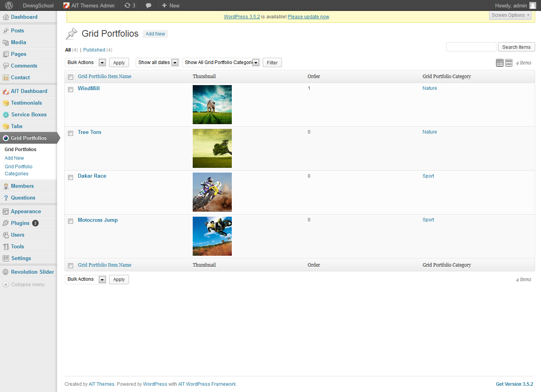
Task: Click the search items text field
Action: pyautogui.click(x=471, y=47)
